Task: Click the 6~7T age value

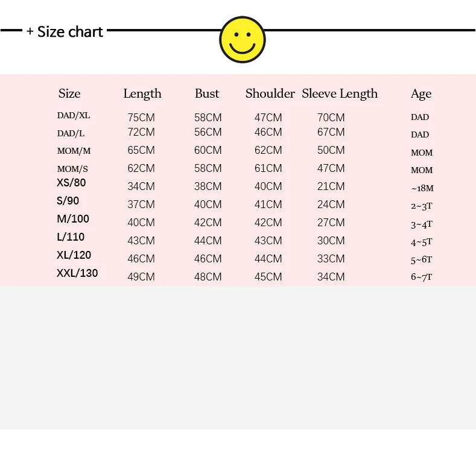Action: pyautogui.click(x=421, y=277)
